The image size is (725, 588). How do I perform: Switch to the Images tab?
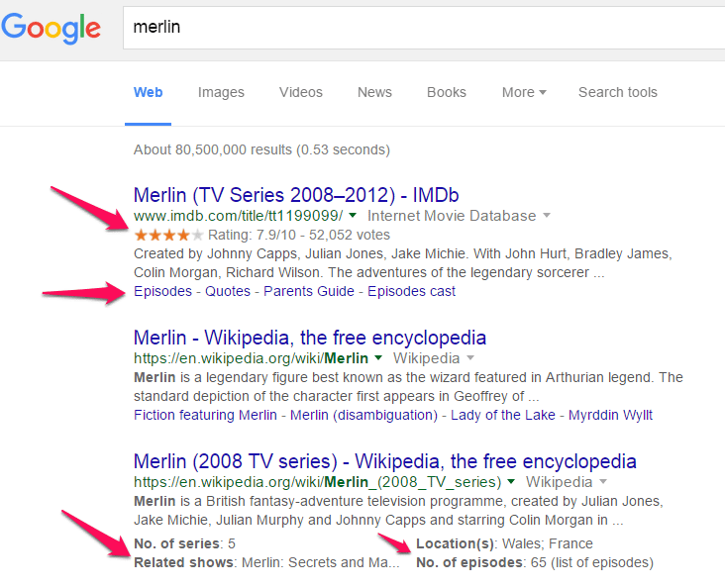point(221,92)
